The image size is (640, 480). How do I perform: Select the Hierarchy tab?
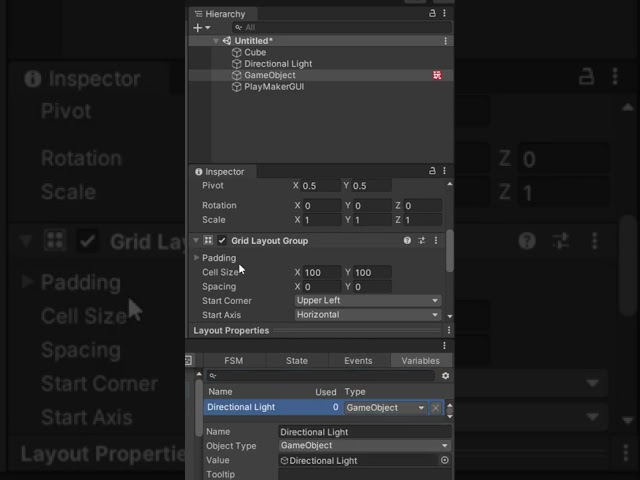223,14
